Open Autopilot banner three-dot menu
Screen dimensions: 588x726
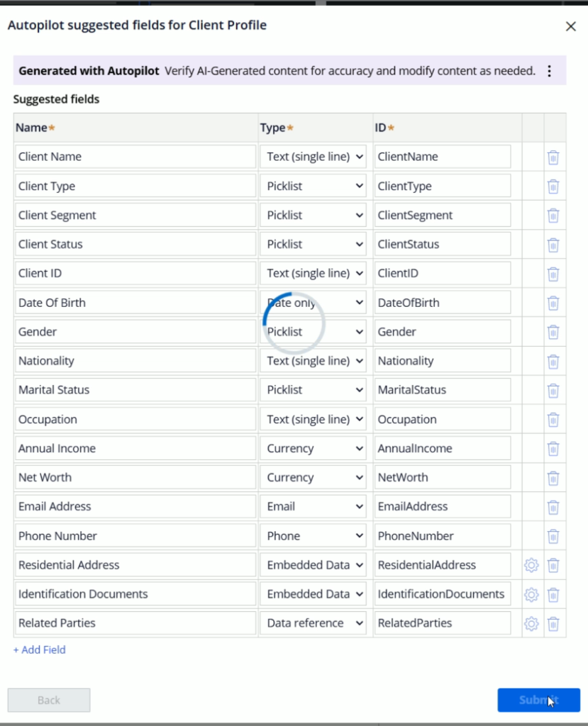(x=549, y=71)
